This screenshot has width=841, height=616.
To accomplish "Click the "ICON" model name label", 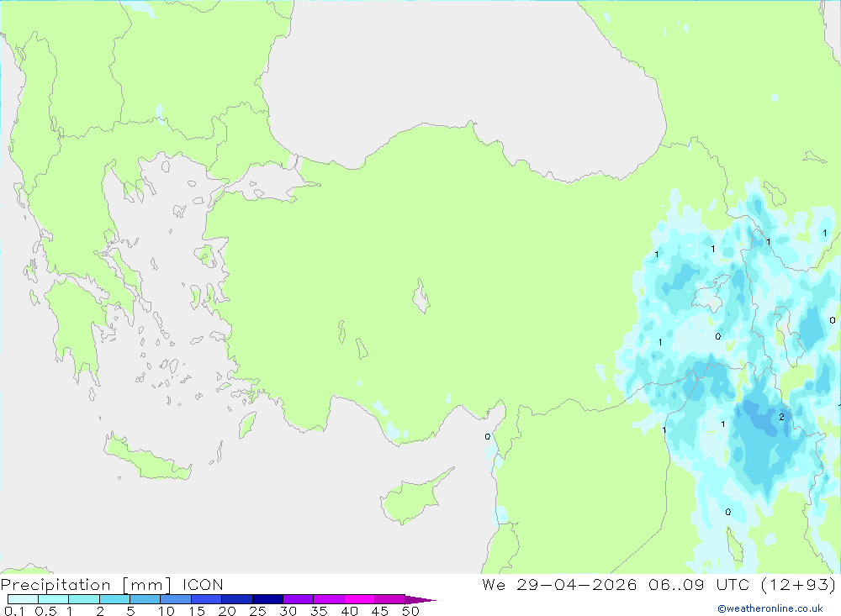I will tap(203, 585).
